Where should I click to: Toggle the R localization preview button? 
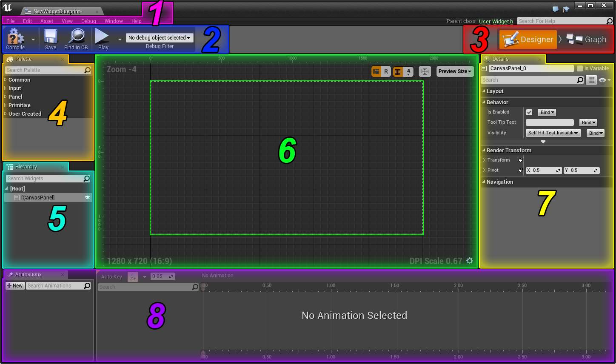386,71
